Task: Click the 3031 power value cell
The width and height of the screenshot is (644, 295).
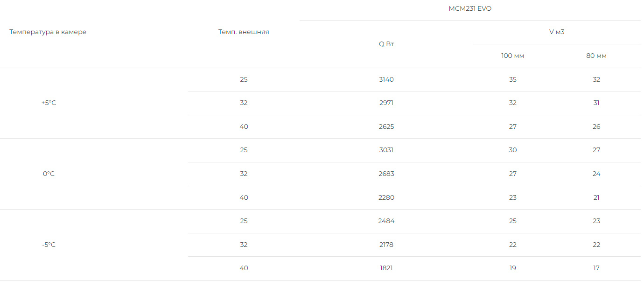Action: point(386,150)
